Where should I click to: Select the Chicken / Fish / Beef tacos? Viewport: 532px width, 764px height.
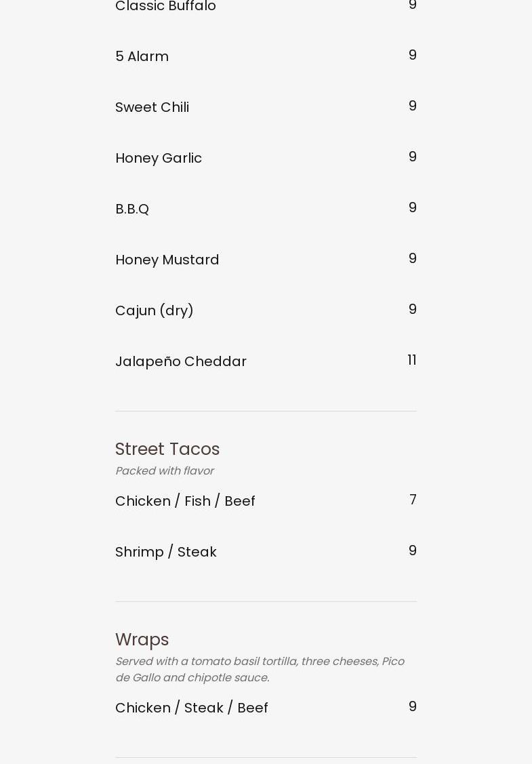[x=185, y=501]
